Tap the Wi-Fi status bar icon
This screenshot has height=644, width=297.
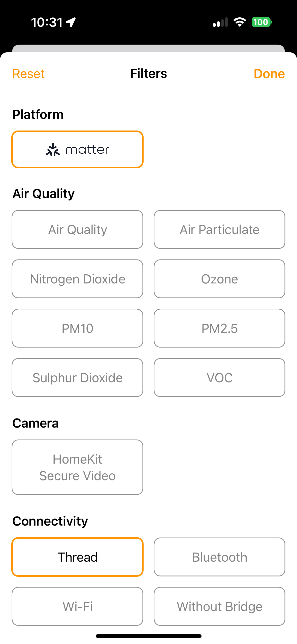239,22
